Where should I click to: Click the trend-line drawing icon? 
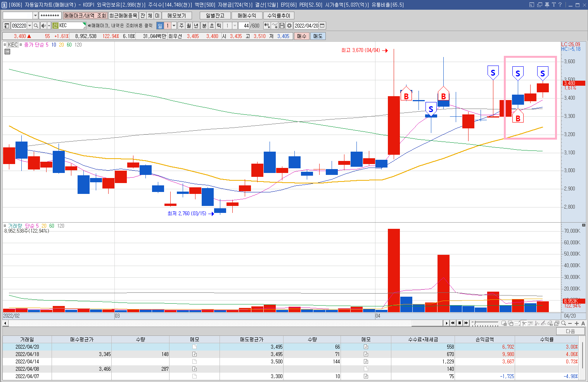[x=544, y=323]
